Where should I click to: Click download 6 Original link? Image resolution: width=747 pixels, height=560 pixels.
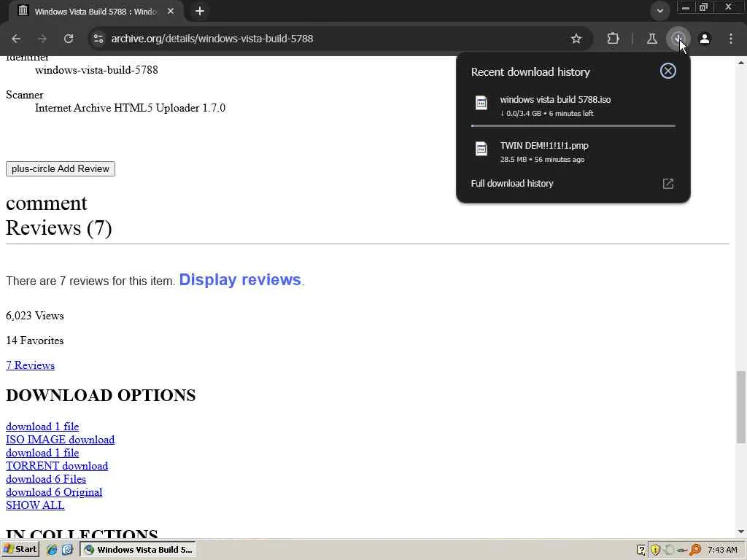coord(54,492)
